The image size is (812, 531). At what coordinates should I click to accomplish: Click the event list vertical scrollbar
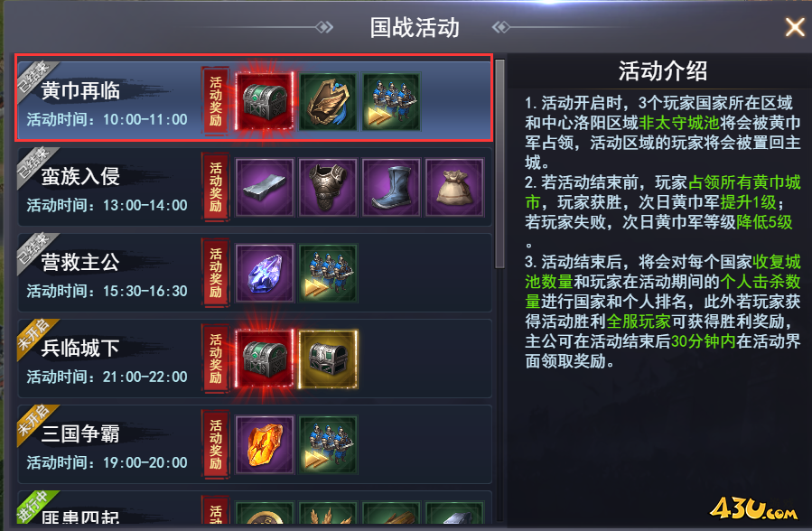point(499,163)
